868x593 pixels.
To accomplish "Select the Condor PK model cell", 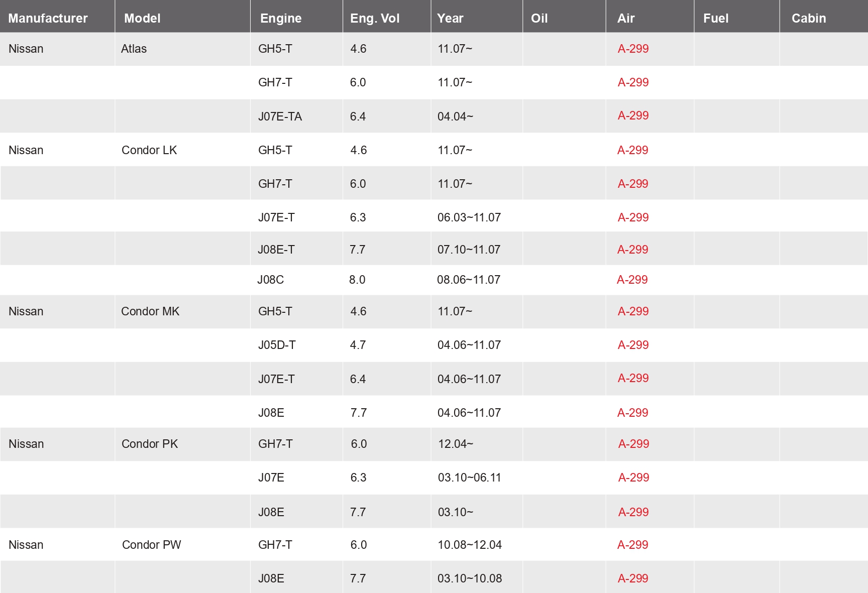I will click(150, 444).
